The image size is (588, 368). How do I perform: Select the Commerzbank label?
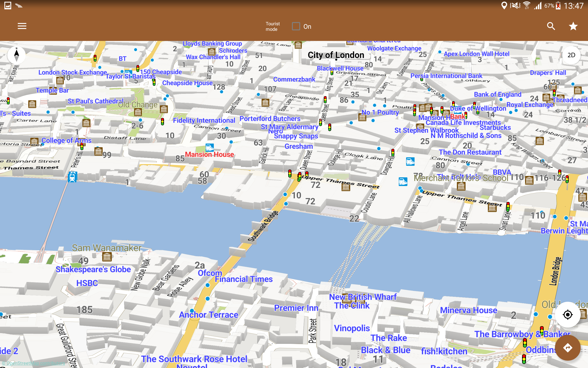tap(294, 79)
